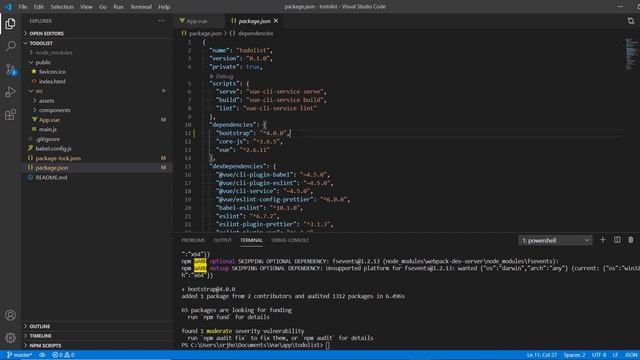The height and width of the screenshot is (360, 640).
Task: Collapse the TODOLIST folder section
Action: tap(97, 43)
